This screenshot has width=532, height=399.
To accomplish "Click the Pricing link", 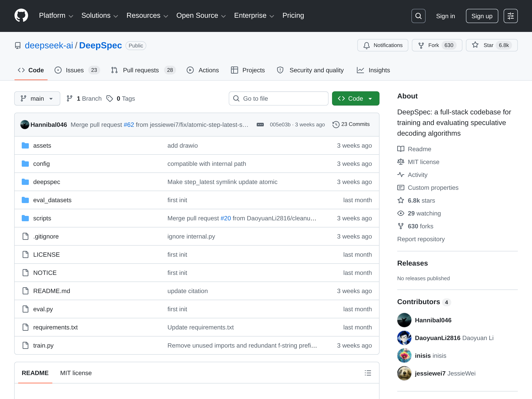I will pos(293,16).
